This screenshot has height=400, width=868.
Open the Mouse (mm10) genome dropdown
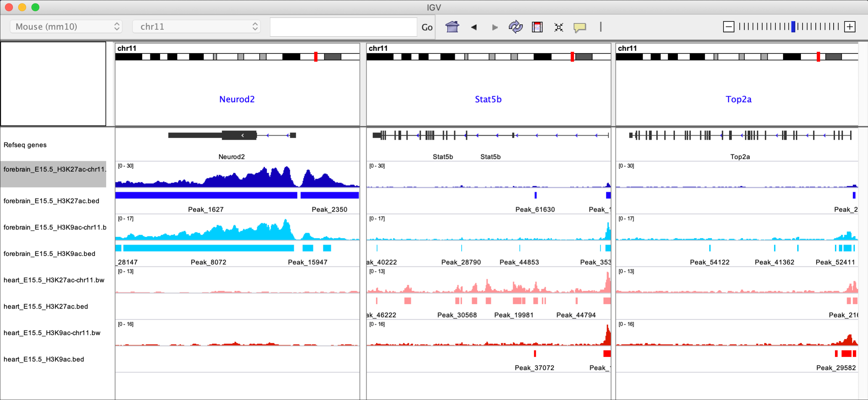point(66,27)
